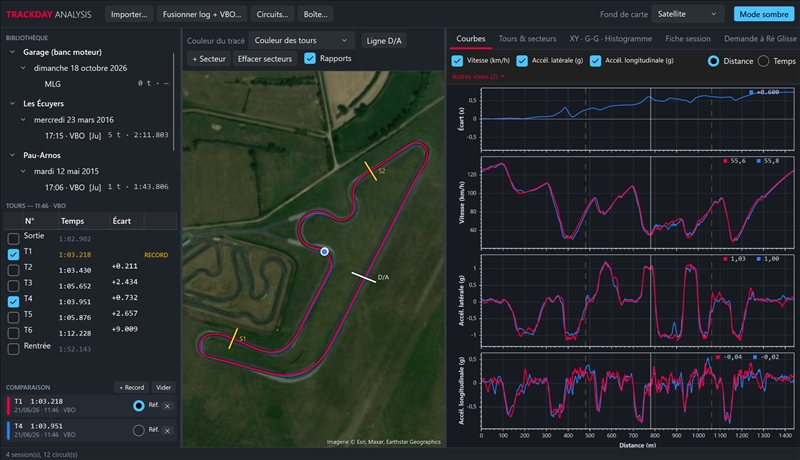The width and height of the screenshot is (800, 460).
Task: Select the Temps radio option
Action: (x=763, y=61)
